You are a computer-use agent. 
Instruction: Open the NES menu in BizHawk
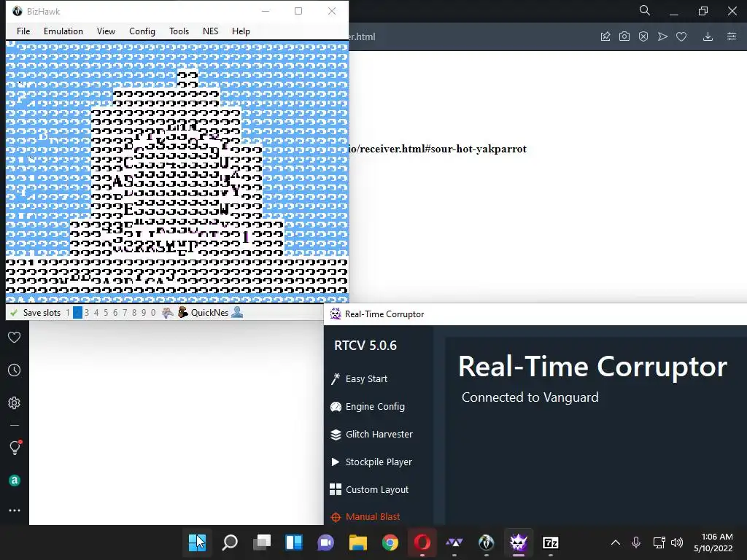coord(210,31)
